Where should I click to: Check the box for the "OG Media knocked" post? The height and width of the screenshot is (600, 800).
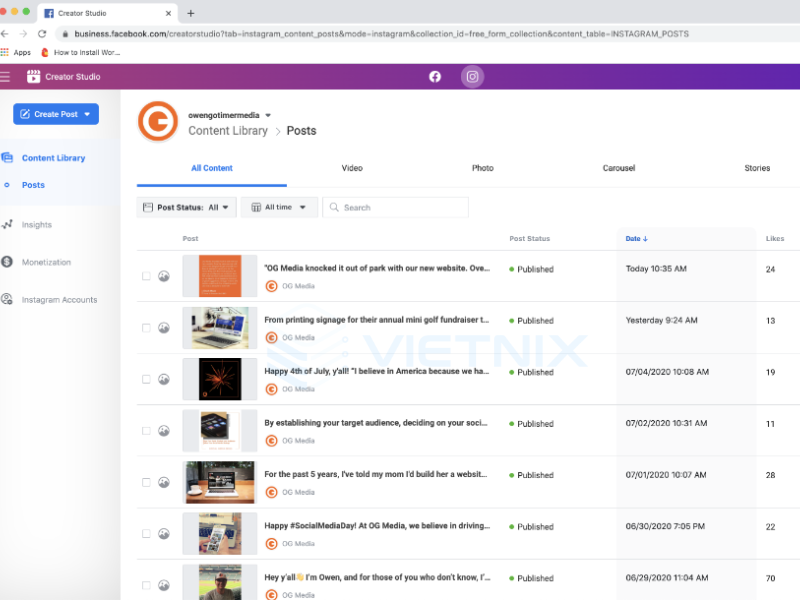[x=146, y=276]
